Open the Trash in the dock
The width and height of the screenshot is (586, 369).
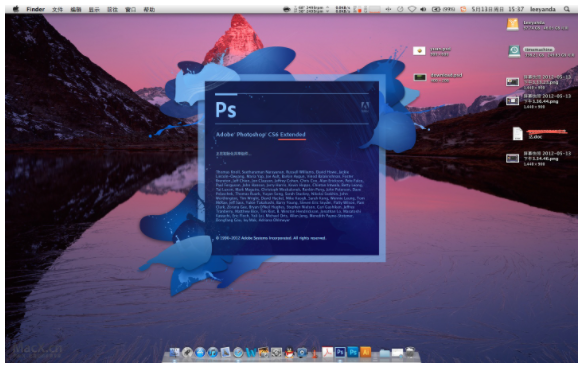coord(410,352)
